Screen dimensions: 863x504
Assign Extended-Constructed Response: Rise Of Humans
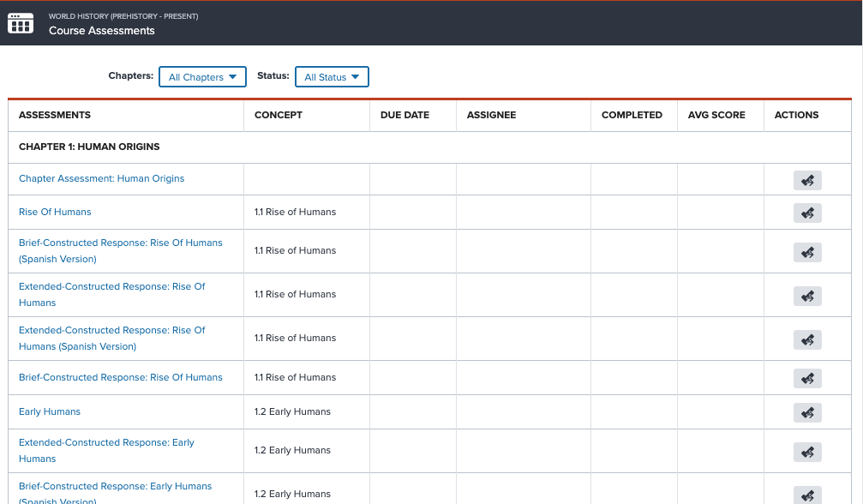(x=806, y=296)
